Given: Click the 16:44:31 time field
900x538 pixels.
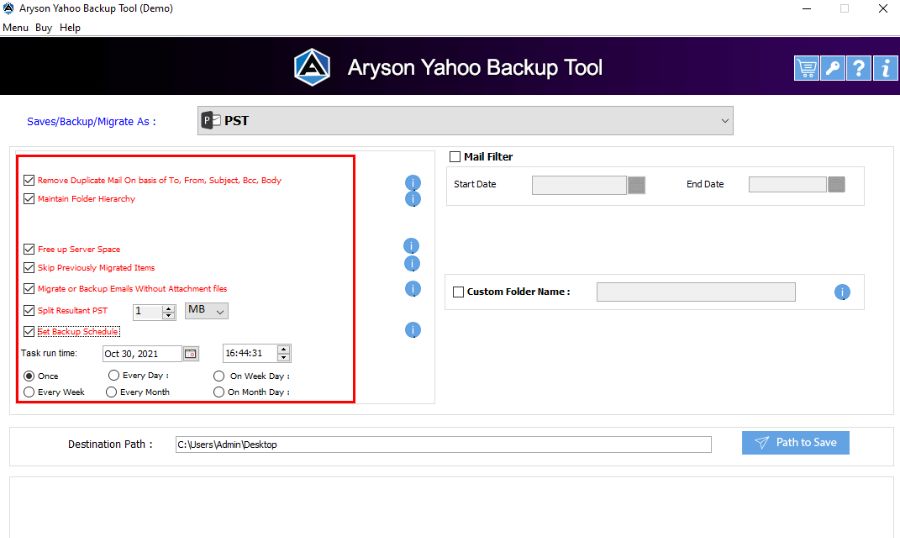Looking at the screenshot, I should [x=250, y=353].
